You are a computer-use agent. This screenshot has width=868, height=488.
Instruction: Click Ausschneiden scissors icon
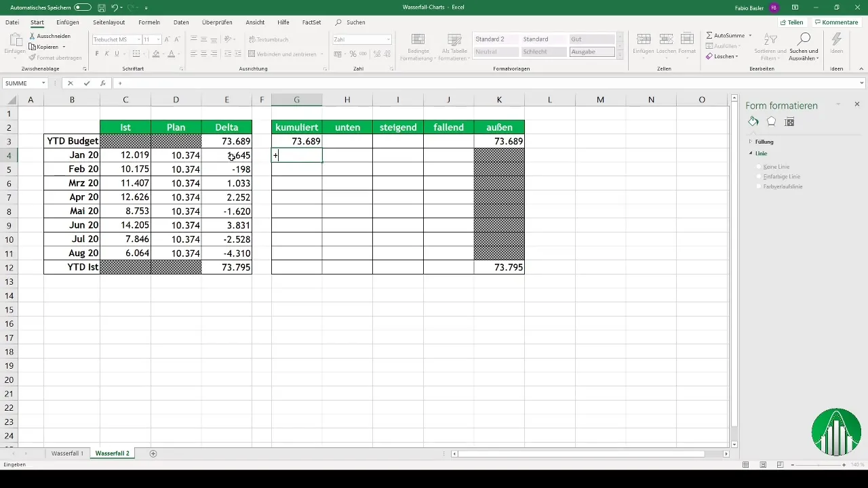click(33, 36)
